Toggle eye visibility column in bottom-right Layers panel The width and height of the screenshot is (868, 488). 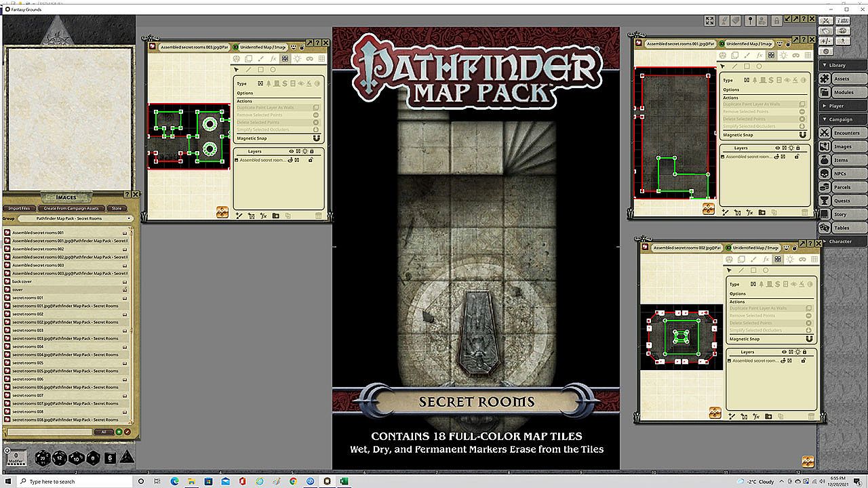pos(783,352)
